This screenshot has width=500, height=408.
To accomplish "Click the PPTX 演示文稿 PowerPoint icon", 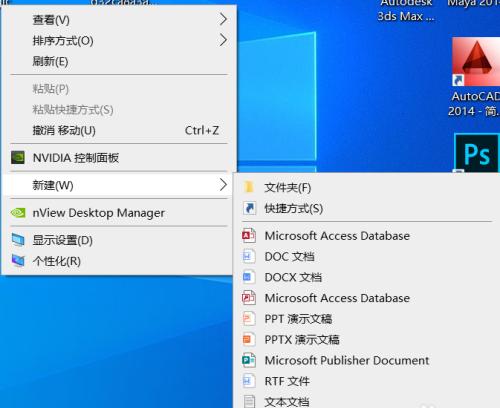I will (249, 339).
